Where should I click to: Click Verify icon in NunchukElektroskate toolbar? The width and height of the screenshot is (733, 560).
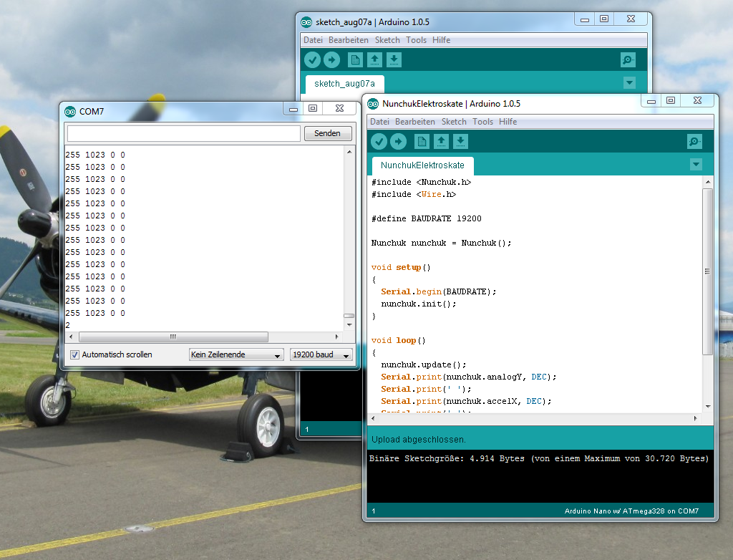point(379,142)
